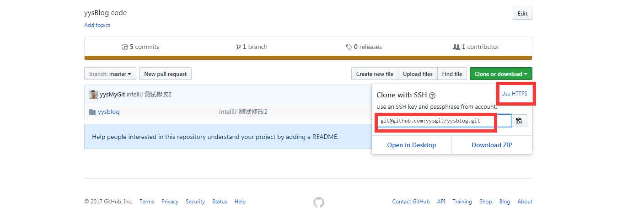Open footer Training link

coord(462,202)
